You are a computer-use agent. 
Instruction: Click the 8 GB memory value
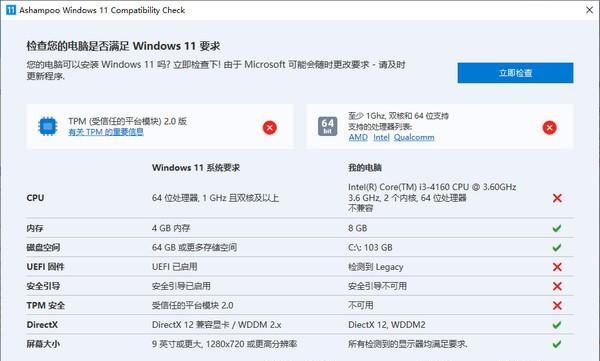(x=357, y=228)
